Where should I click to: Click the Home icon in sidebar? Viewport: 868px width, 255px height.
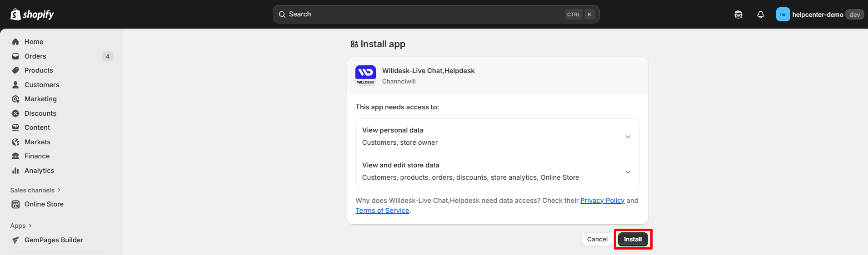pos(15,42)
